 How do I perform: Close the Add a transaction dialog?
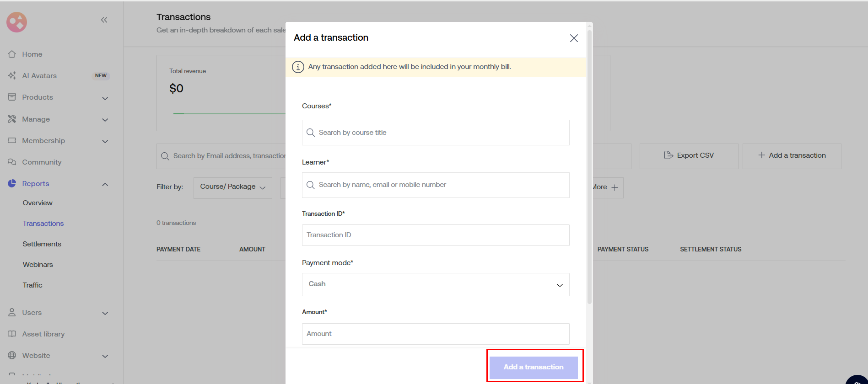click(x=574, y=38)
